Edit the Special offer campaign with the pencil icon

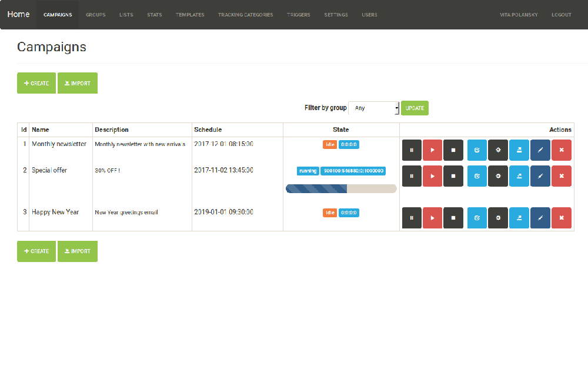[540, 176]
